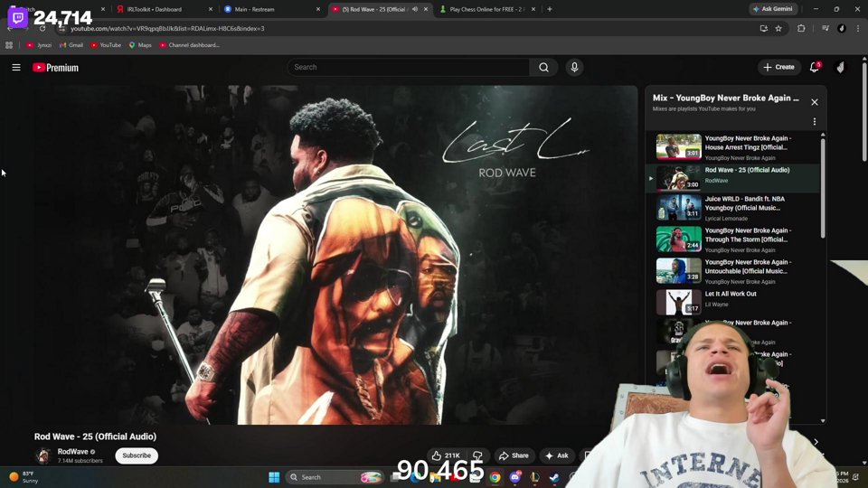Start voice search with the microphone icon

pos(574,68)
